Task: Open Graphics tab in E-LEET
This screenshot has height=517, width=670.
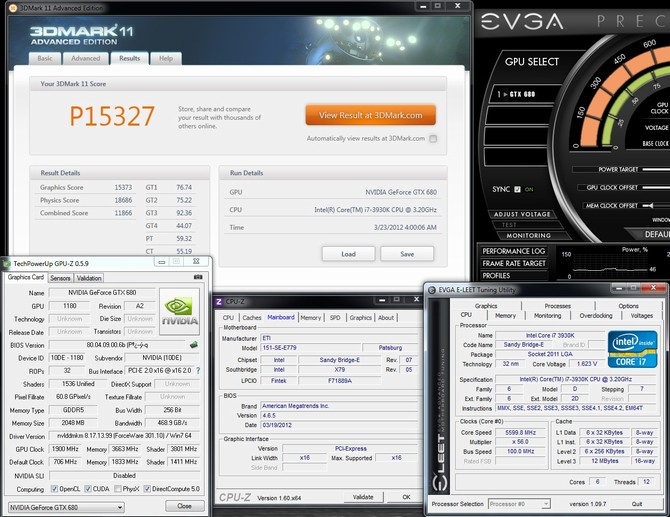Action: 486,306
